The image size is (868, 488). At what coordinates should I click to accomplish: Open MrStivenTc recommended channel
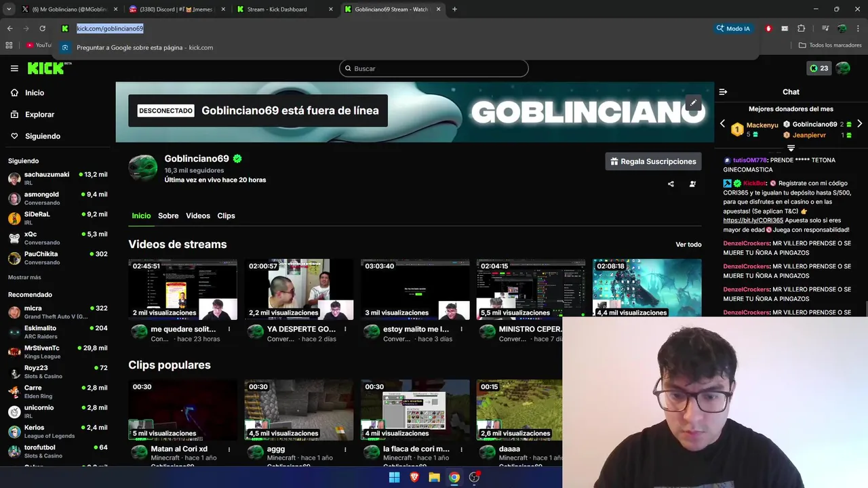click(58, 352)
